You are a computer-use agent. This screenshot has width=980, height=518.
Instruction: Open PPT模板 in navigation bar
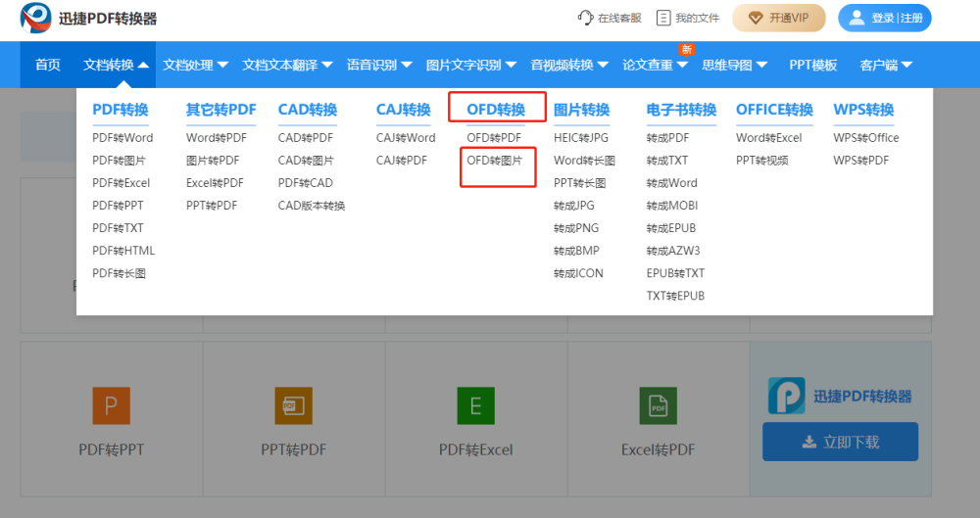coord(813,65)
